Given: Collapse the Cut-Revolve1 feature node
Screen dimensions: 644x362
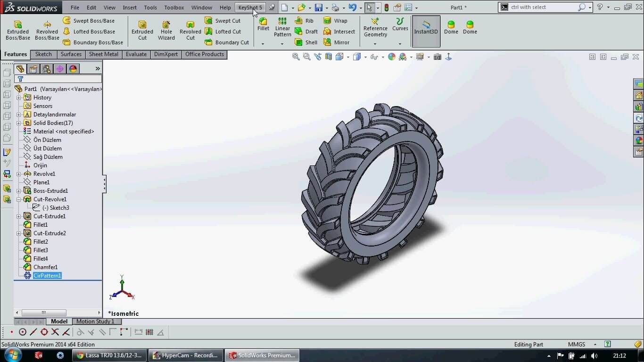Looking at the screenshot, I should [19, 199].
